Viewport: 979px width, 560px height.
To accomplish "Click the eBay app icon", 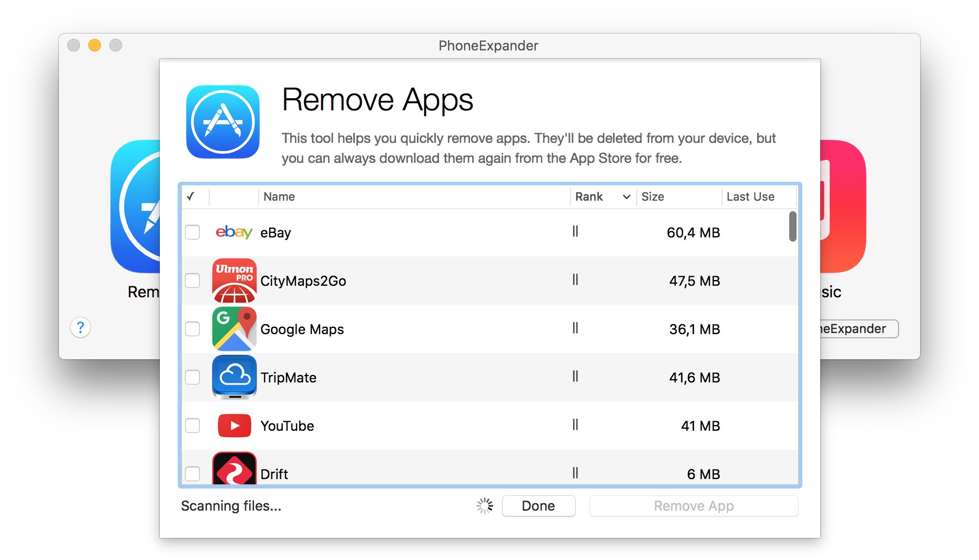I will (x=234, y=232).
